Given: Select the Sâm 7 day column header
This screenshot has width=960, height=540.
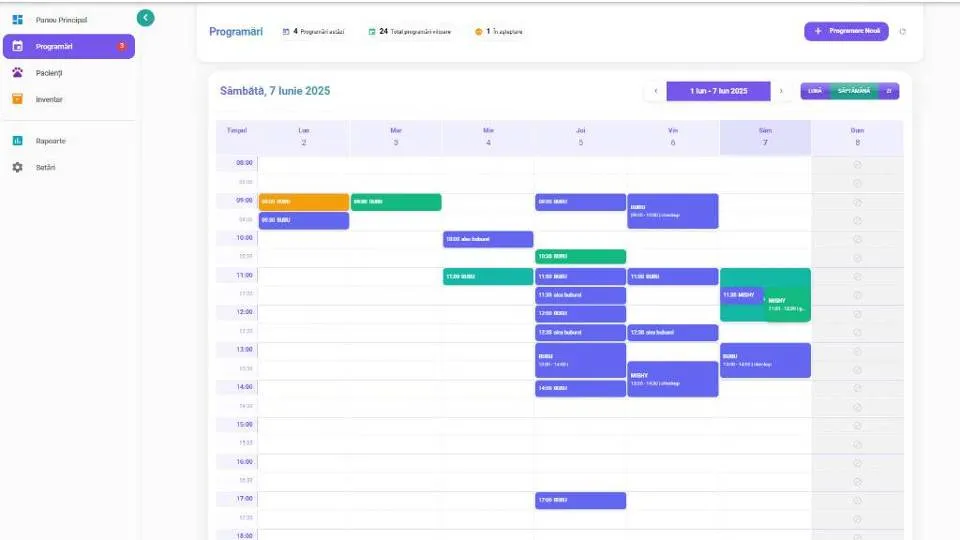Looking at the screenshot, I should tap(765, 137).
